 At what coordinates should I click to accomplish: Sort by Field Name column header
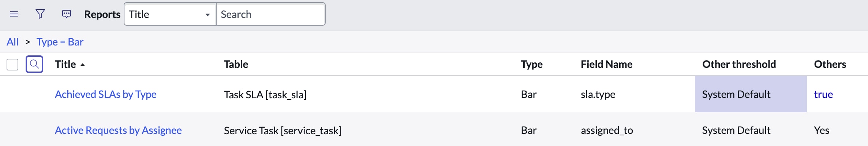pyautogui.click(x=607, y=64)
